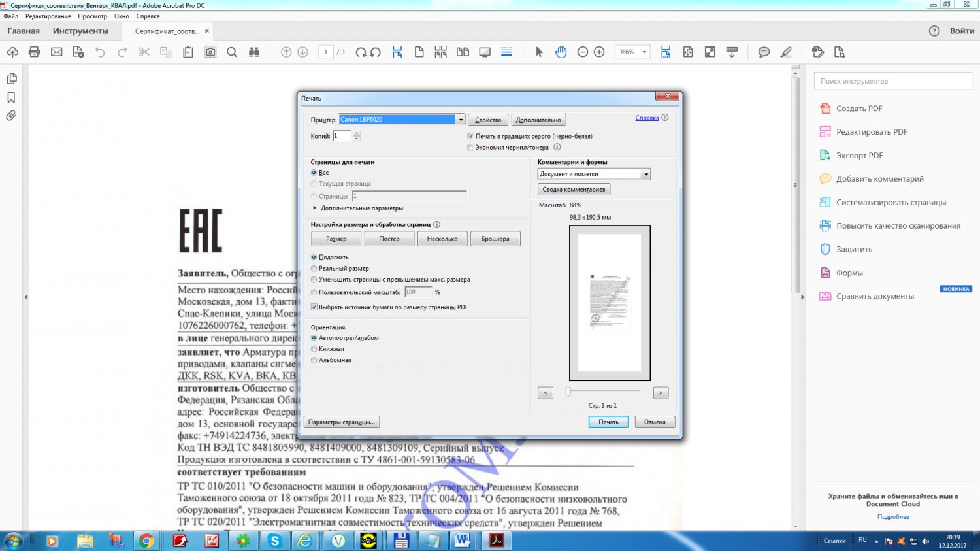This screenshot has height=551, width=980.
Task: Increase copies with stepper up arrow
Action: (x=357, y=133)
